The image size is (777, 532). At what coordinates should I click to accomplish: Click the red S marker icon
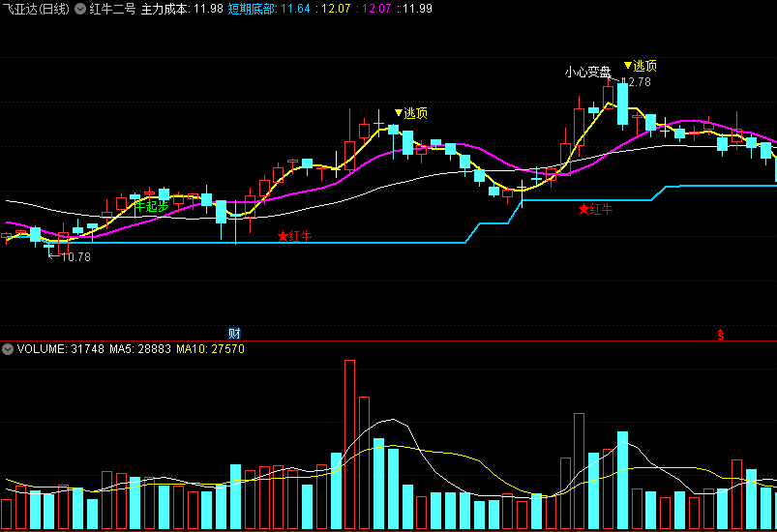pos(721,335)
